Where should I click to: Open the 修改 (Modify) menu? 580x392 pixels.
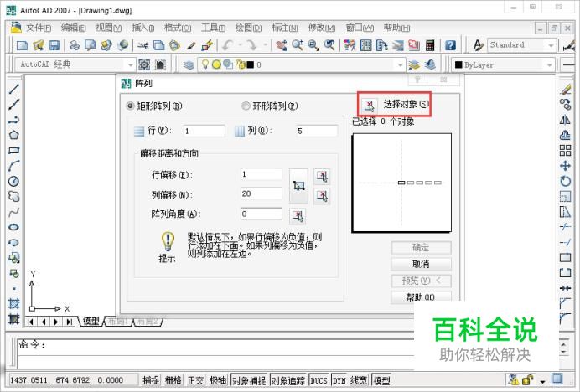click(322, 28)
